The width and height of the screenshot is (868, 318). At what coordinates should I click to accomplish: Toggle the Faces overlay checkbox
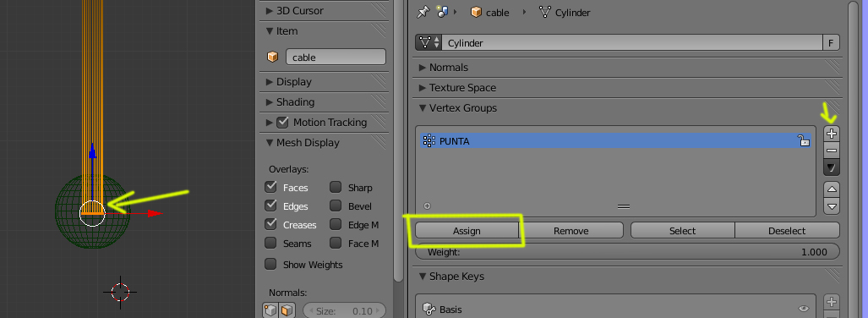270,187
